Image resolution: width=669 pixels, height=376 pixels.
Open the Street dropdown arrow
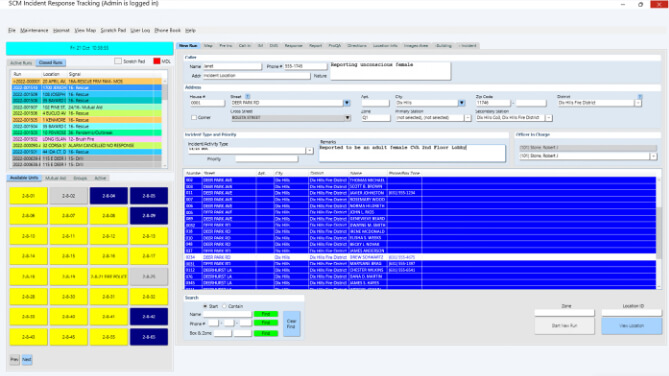pos(347,103)
